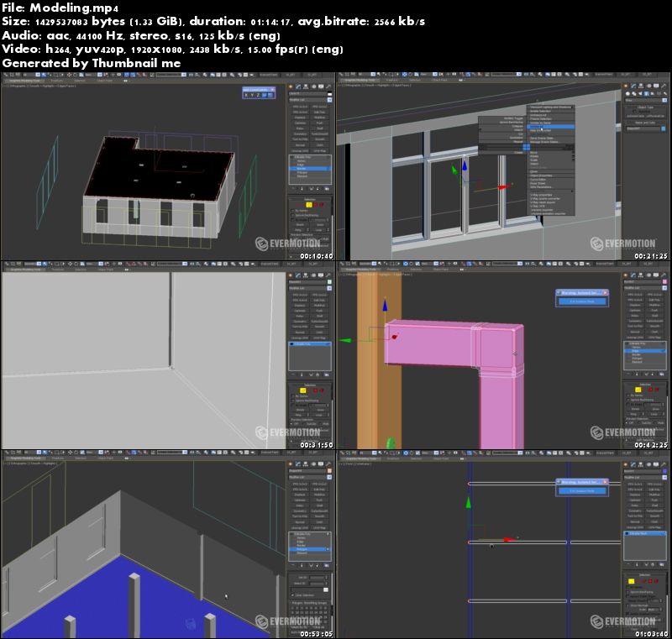
Task: Click Make Unique icon in 00:10:40 thumbnail
Action: [312, 189]
